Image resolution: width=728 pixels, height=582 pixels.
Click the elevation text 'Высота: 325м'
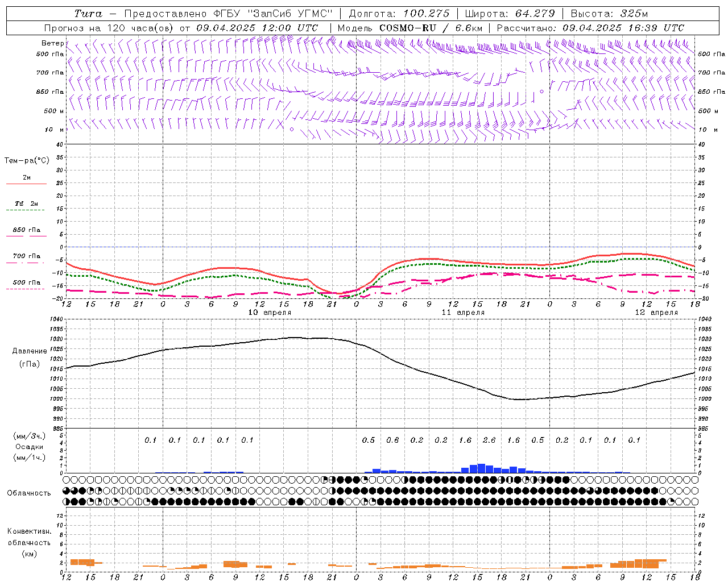[x=609, y=14]
